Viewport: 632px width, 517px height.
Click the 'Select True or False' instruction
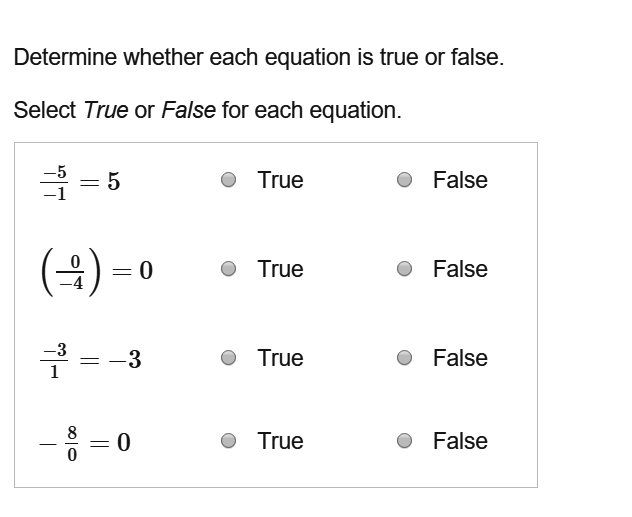pyautogui.click(x=208, y=110)
